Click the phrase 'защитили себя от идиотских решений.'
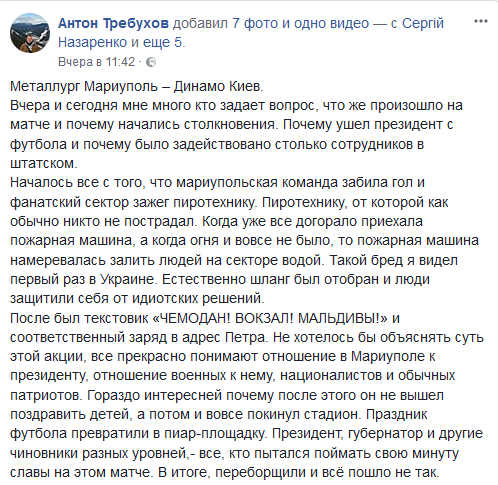This screenshot has width=498, height=485. [137, 298]
